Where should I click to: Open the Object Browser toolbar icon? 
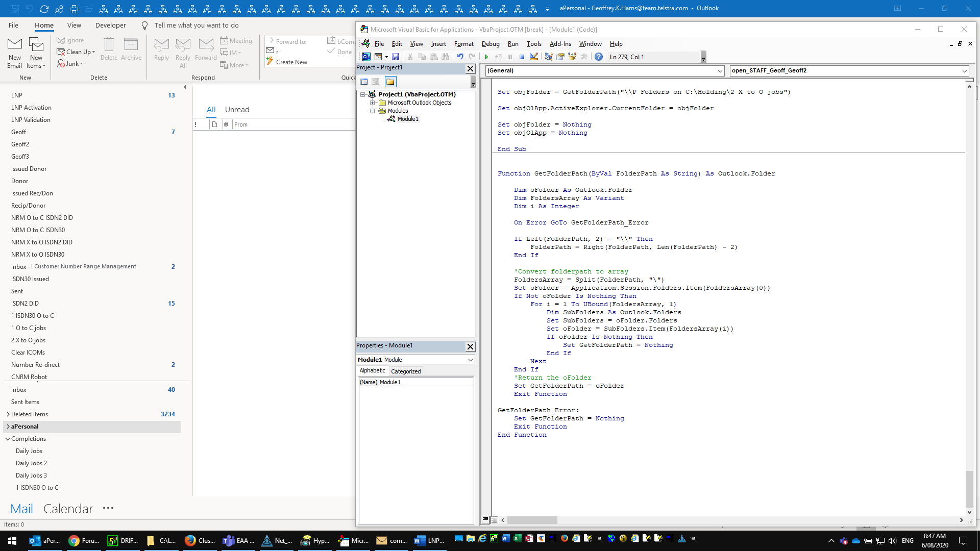[572, 57]
